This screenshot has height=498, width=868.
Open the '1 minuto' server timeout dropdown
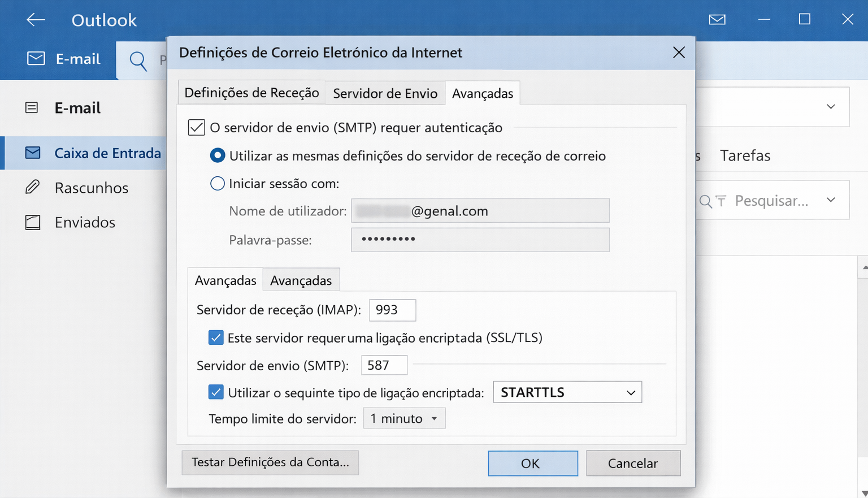(x=404, y=418)
